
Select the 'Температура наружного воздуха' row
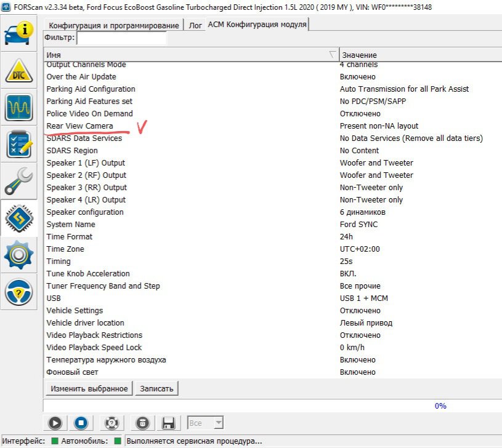(x=273, y=360)
